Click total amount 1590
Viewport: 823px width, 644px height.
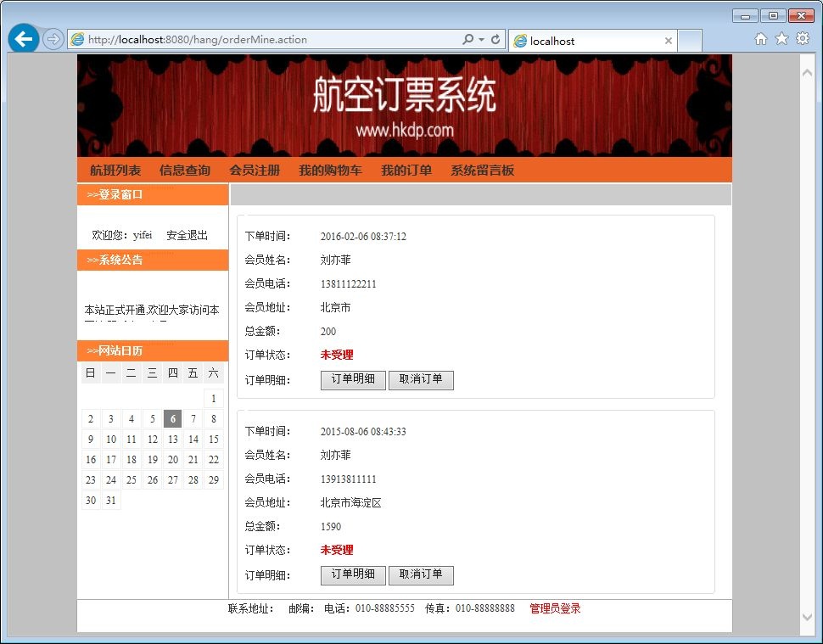331,526
